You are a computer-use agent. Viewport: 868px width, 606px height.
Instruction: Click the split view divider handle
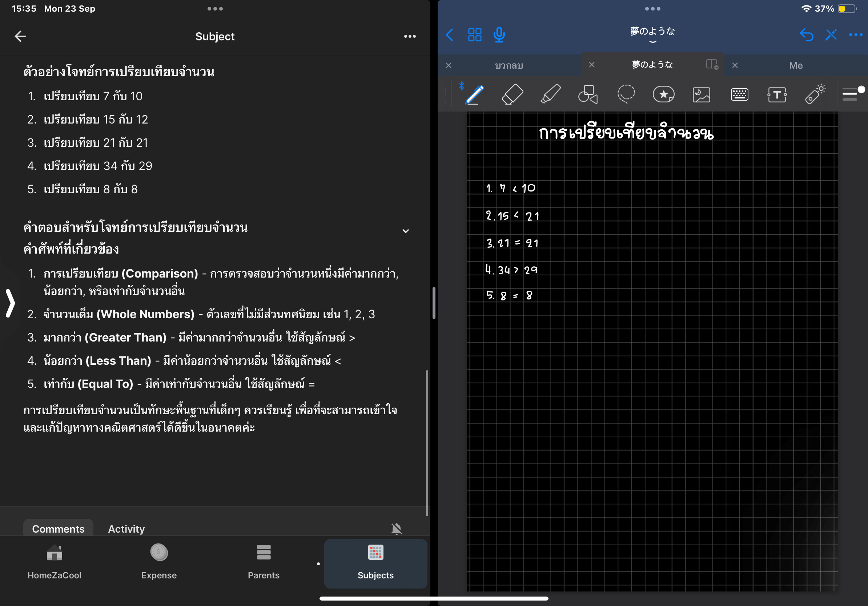coord(434,303)
